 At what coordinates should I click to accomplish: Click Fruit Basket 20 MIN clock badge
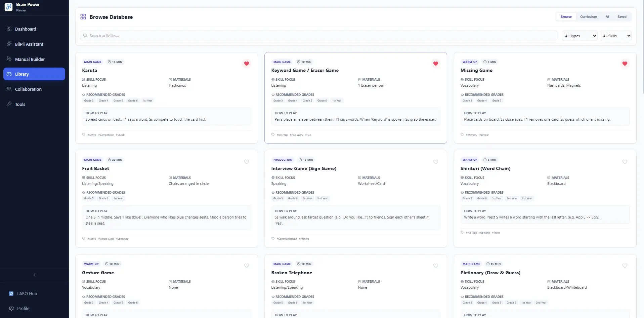[115, 160]
